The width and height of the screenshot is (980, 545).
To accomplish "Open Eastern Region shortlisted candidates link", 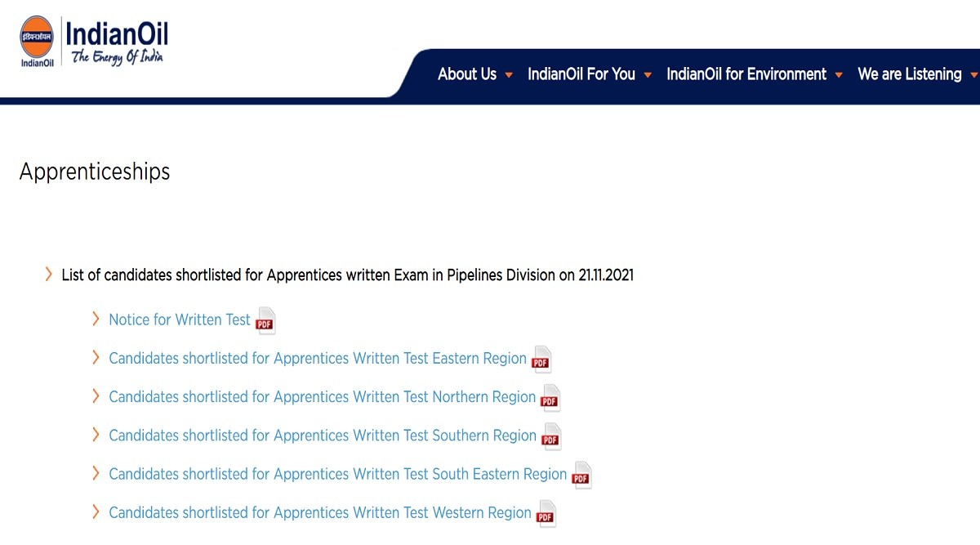I will point(317,358).
